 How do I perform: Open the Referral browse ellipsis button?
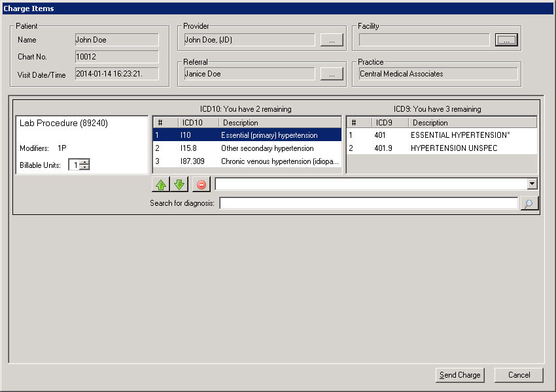click(332, 74)
